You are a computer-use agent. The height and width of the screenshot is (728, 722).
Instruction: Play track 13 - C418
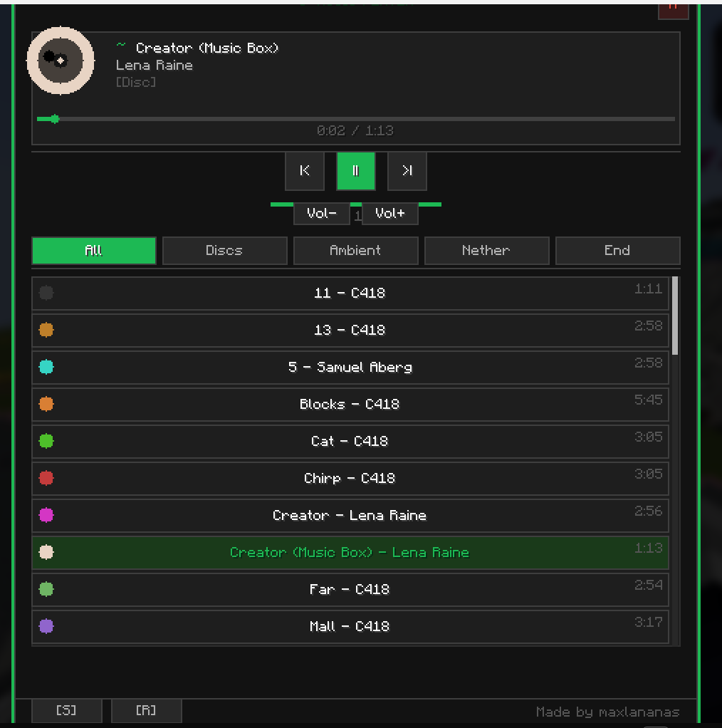(350, 330)
